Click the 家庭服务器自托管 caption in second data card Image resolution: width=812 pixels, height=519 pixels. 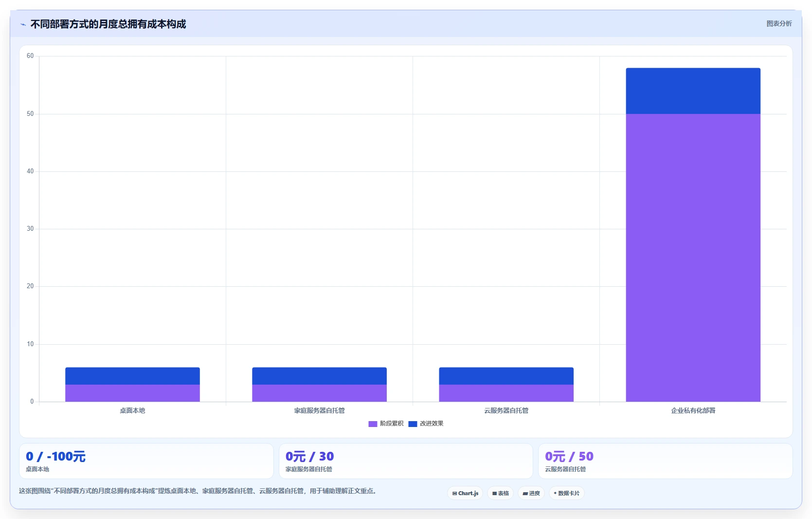pos(308,469)
